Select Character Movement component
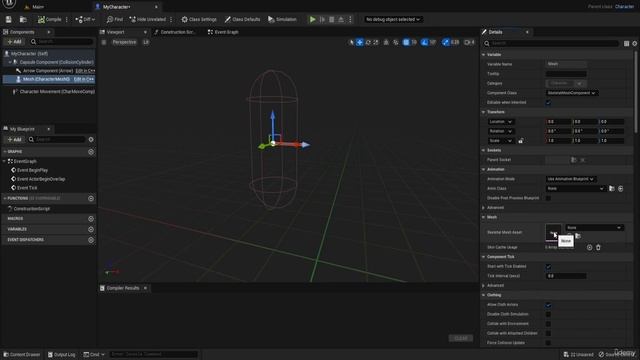The width and height of the screenshot is (640, 360). [x=53, y=92]
